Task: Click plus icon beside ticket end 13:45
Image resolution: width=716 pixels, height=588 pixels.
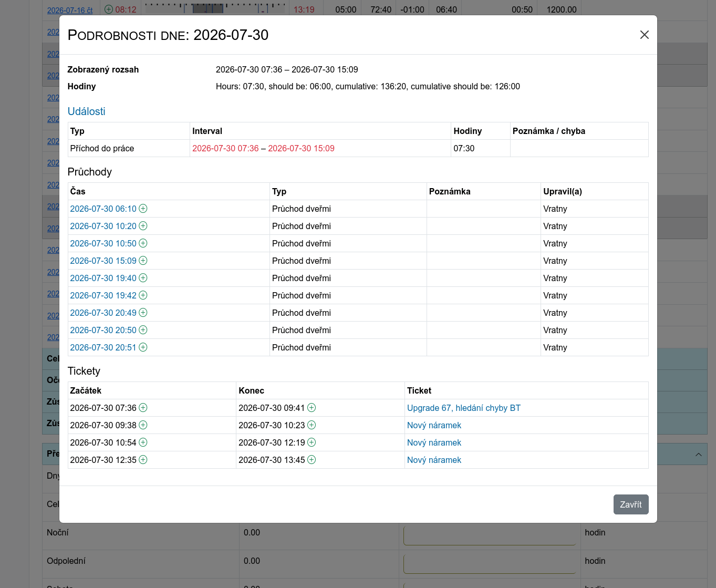Action: click(312, 460)
